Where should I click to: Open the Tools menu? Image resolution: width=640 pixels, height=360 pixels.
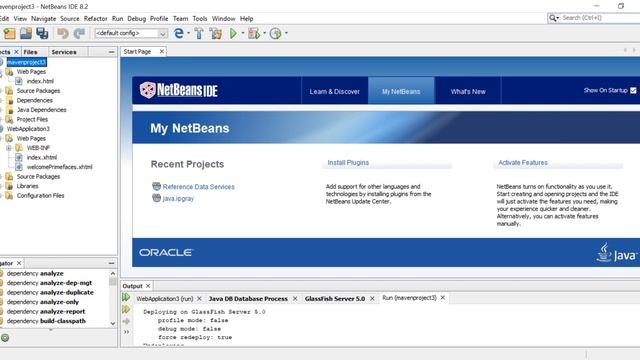tap(200, 19)
